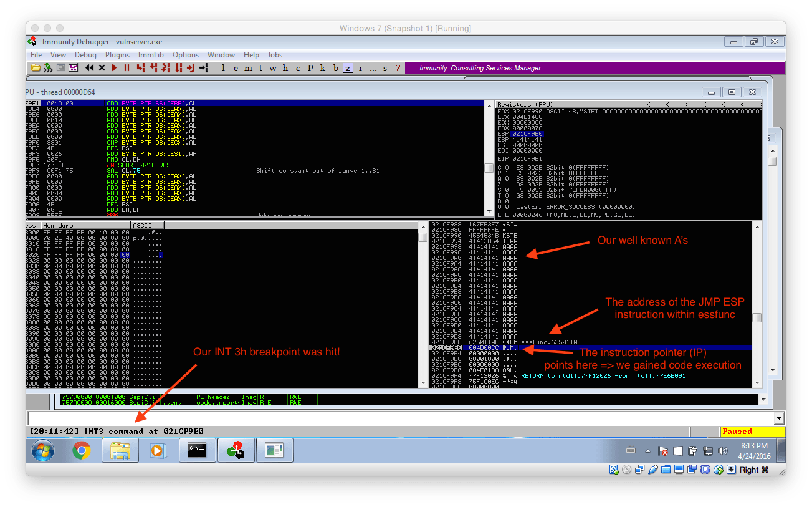812x507 pixels.
Task: Open Source window with 's' button
Action: 385,68
